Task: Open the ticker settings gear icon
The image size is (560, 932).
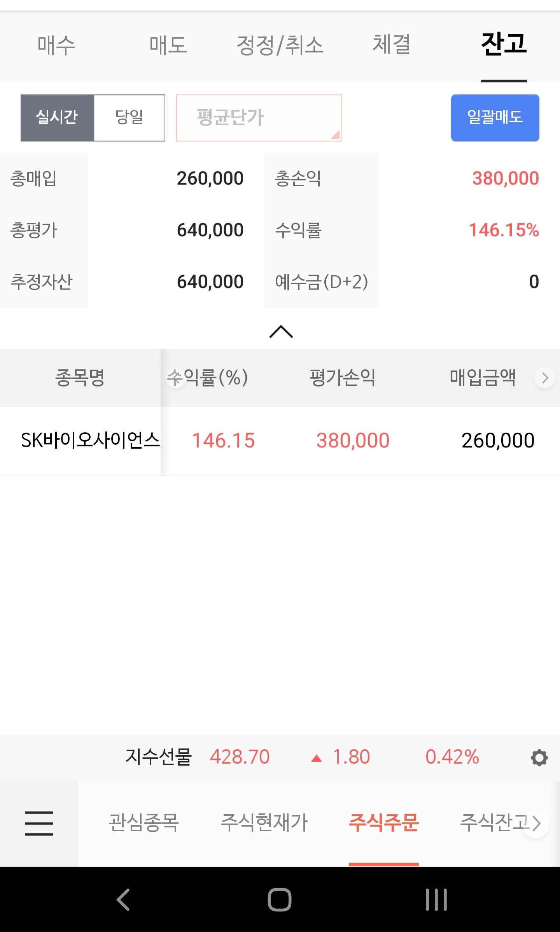Action: tap(539, 757)
